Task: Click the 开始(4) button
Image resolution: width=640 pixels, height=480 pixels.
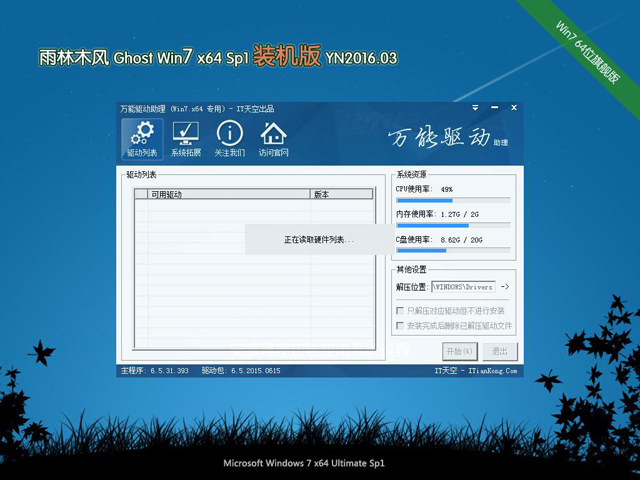Action: (460, 351)
